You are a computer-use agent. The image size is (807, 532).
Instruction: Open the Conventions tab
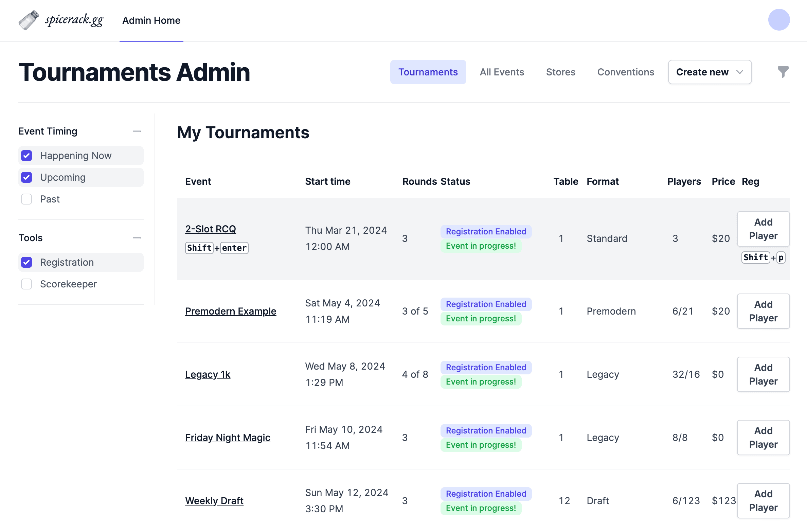pos(626,72)
